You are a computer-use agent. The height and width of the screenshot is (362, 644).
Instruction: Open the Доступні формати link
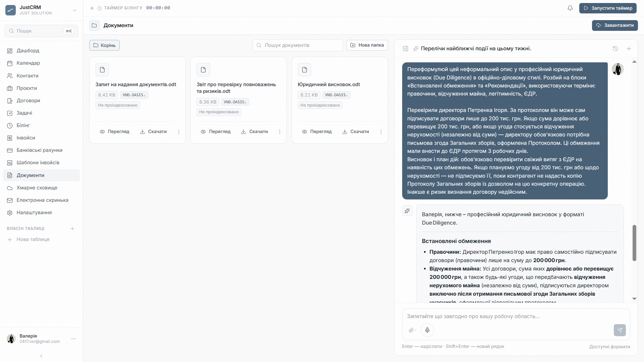tap(609, 347)
